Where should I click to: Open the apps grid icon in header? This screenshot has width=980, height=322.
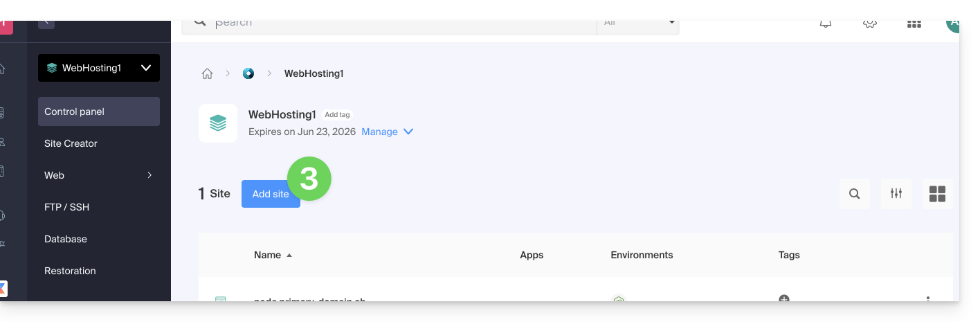click(x=914, y=24)
